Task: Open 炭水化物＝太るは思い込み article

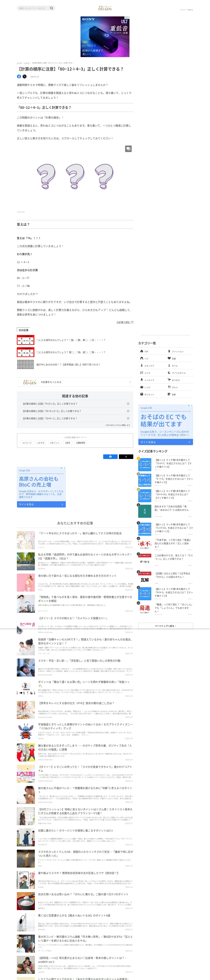Action: pos(83,894)
